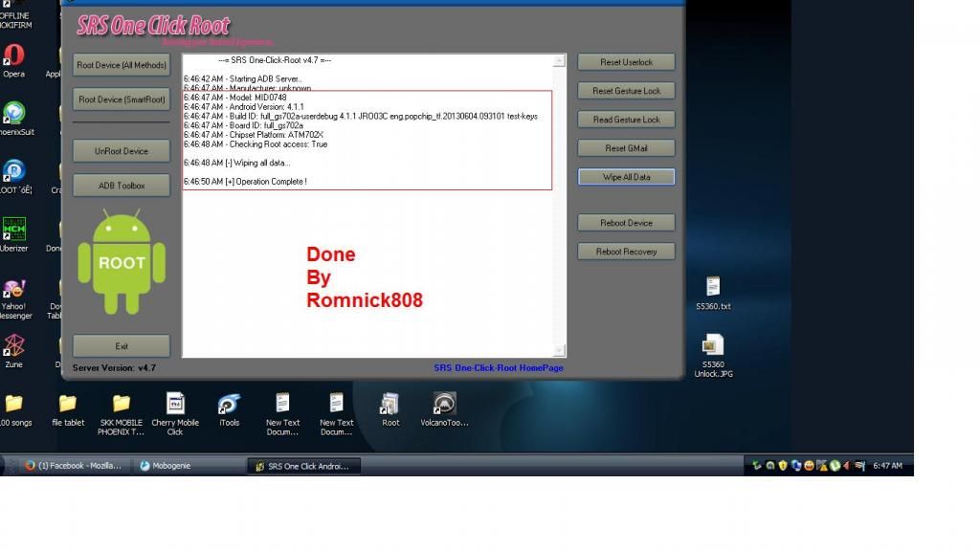Screen dimensions: 980x550
Task: Open SRS One-Click-Root HomePage link
Action: (499, 368)
